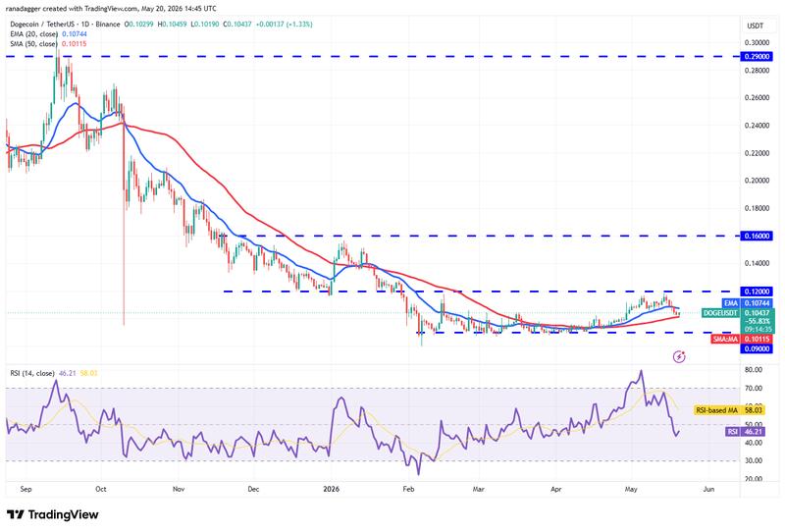
Task: Click the 0.24000 price axis value
Action: point(757,126)
